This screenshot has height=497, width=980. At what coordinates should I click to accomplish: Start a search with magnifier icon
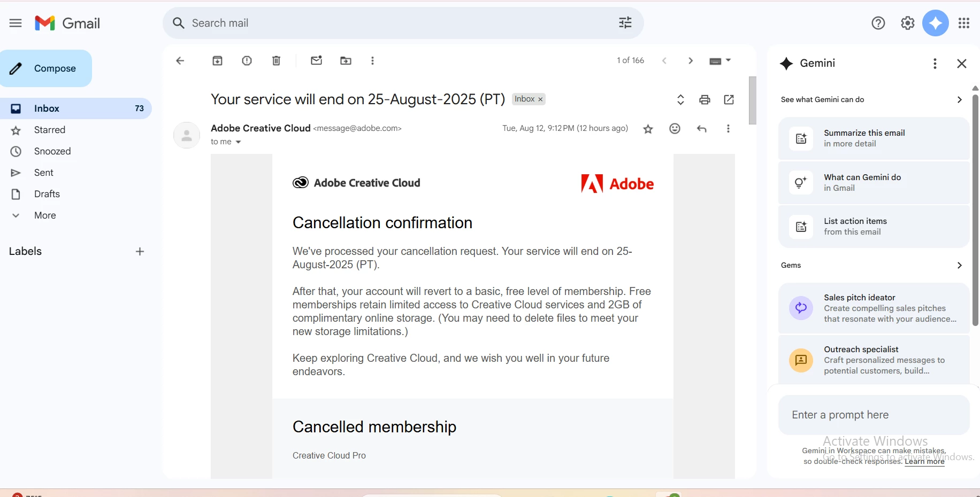(x=178, y=23)
